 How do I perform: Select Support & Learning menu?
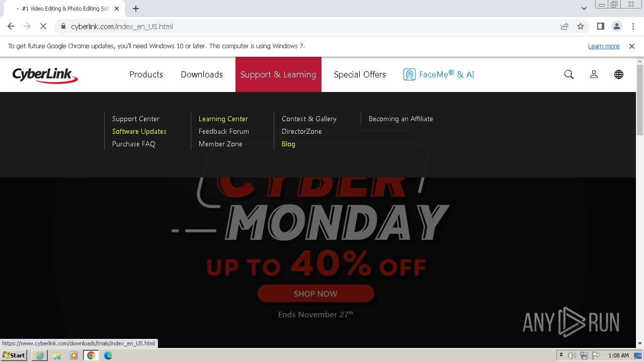278,74
